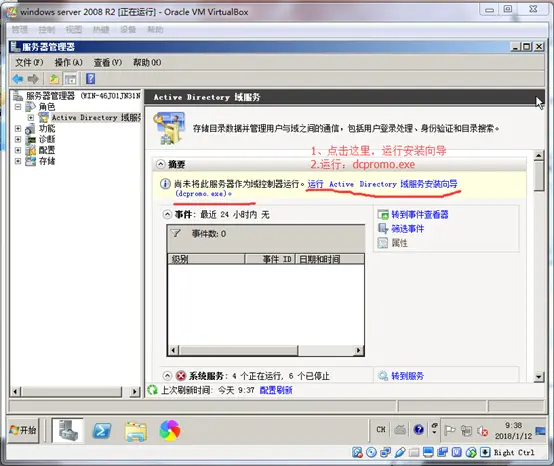Screen dimensions: 554x466
Task: Select the 功能 tree node
Action: click(40, 128)
